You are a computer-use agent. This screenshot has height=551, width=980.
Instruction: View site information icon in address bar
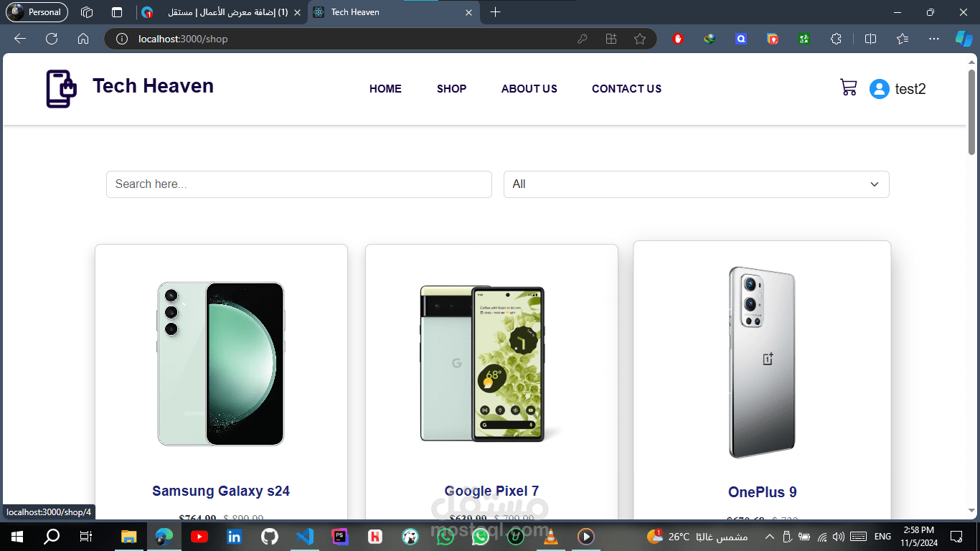click(x=122, y=39)
